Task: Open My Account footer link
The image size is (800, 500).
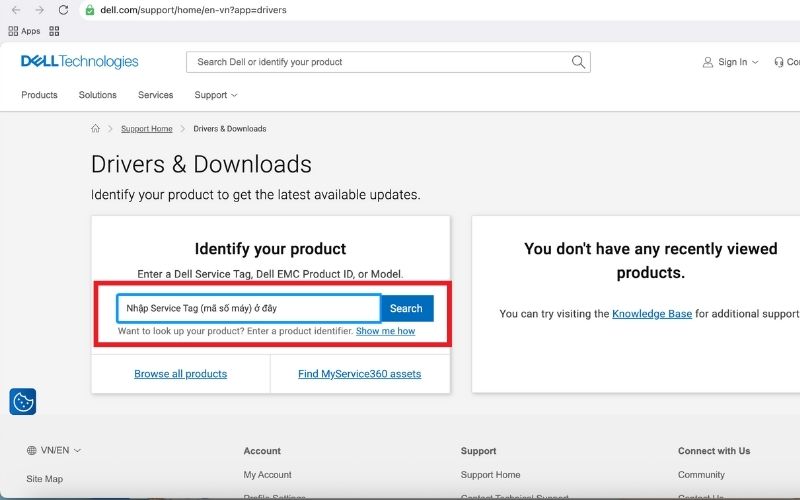Action: click(267, 474)
